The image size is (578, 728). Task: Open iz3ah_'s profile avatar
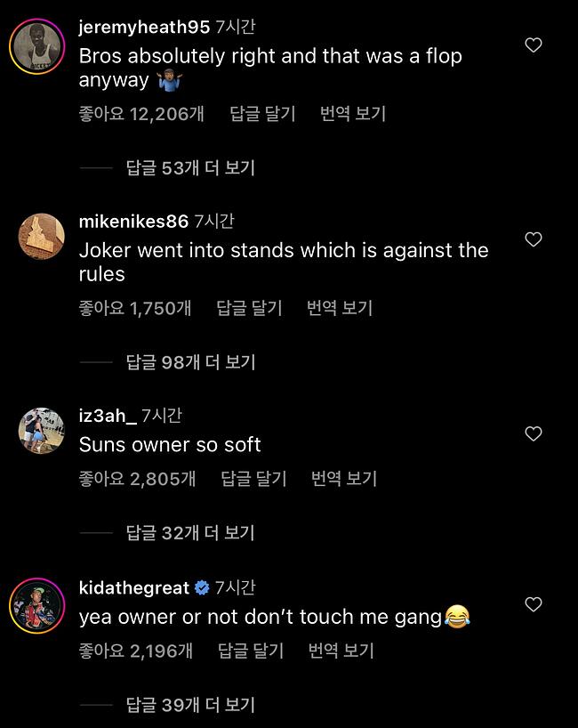tap(41, 431)
